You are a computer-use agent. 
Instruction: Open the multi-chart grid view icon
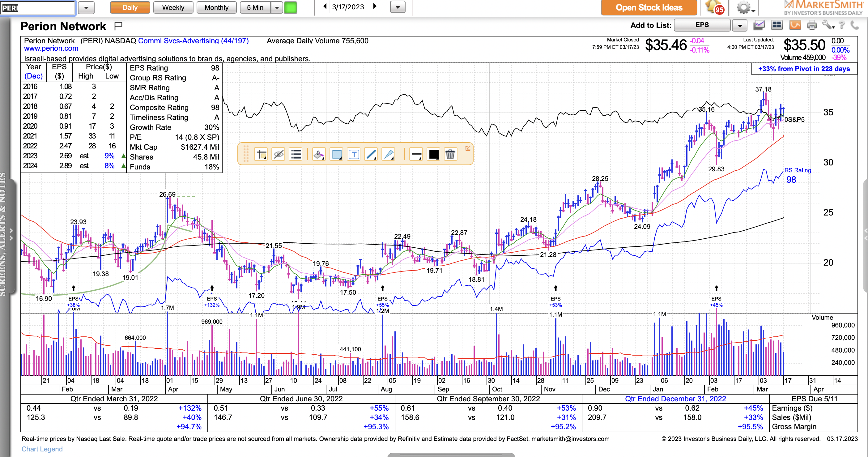pos(777,25)
